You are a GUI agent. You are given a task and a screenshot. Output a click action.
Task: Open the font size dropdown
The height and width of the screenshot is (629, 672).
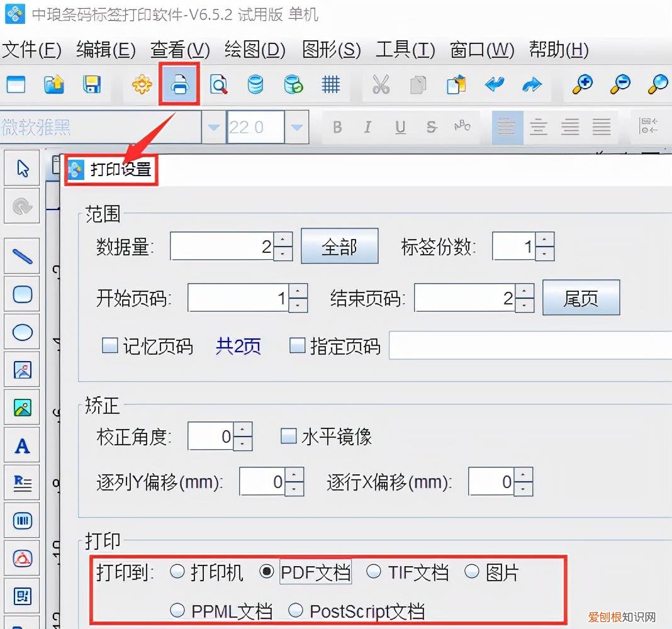(296, 126)
